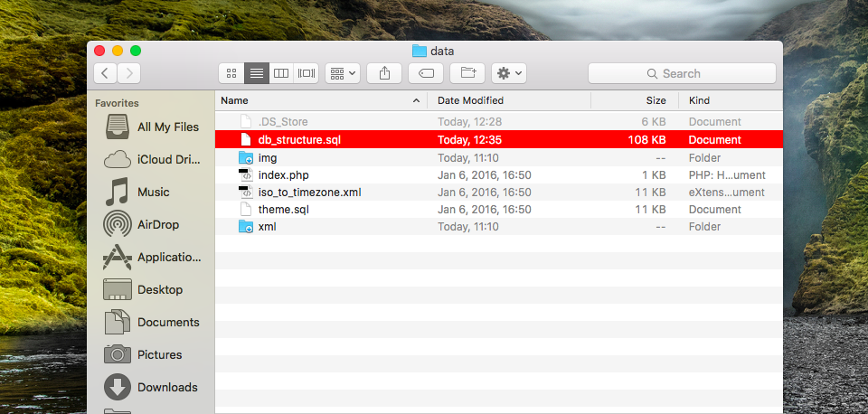Click the Share toolbar button
The width and height of the screenshot is (868, 414).
pyautogui.click(x=385, y=73)
